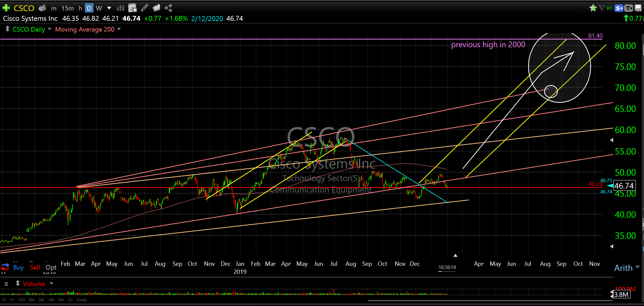The width and height of the screenshot is (644, 306).
Task: Click the blue-red trade arrows icon
Action: [x=5, y=267]
